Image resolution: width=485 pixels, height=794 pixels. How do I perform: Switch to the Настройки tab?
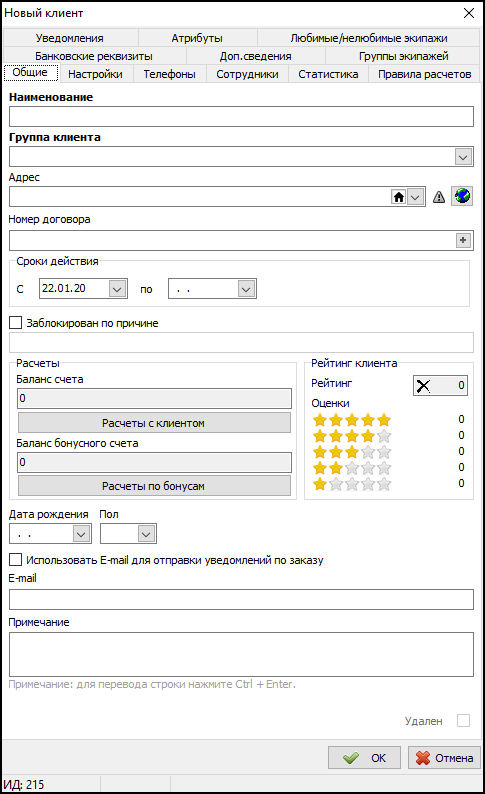tap(95, 74)
